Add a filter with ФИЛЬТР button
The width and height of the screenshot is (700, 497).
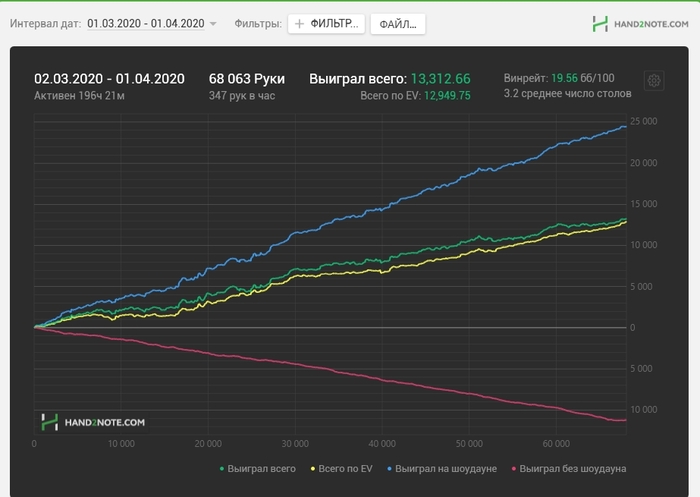pyautogui.click(x=326, y=24)
